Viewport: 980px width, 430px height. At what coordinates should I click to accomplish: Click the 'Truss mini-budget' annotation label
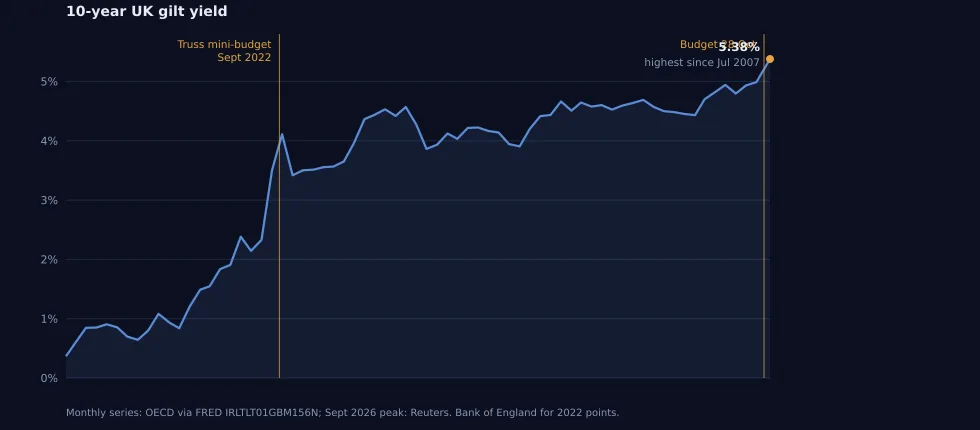tap(224, 44)
